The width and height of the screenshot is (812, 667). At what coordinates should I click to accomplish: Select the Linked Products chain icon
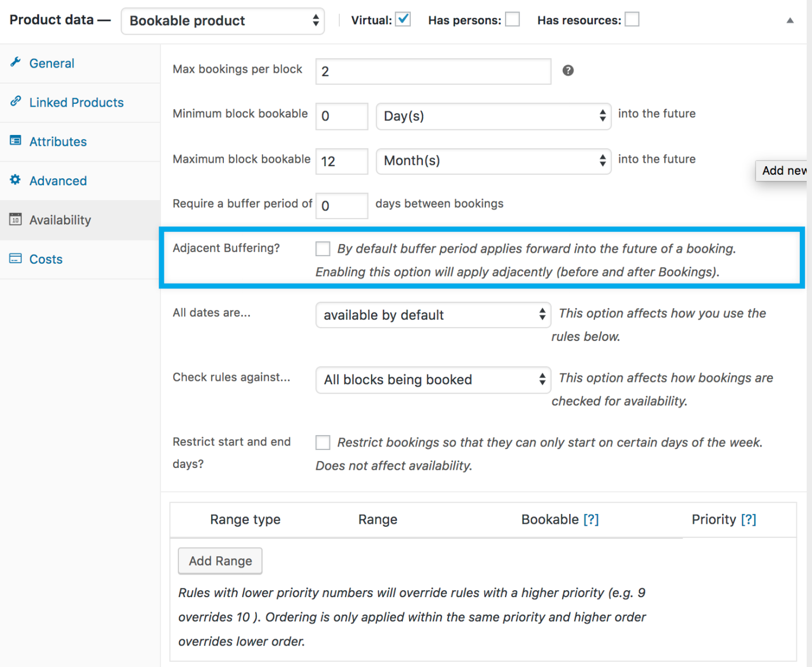tap(16, 102)
